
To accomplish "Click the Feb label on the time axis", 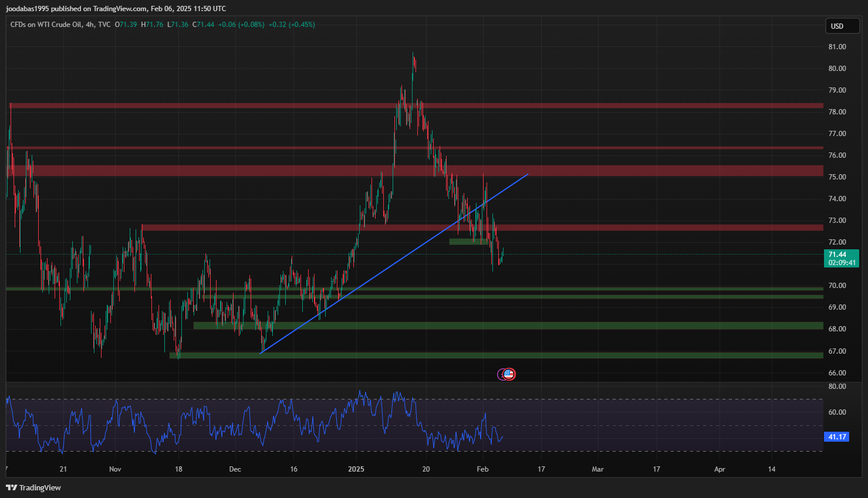I will click(x=482, y=469).
